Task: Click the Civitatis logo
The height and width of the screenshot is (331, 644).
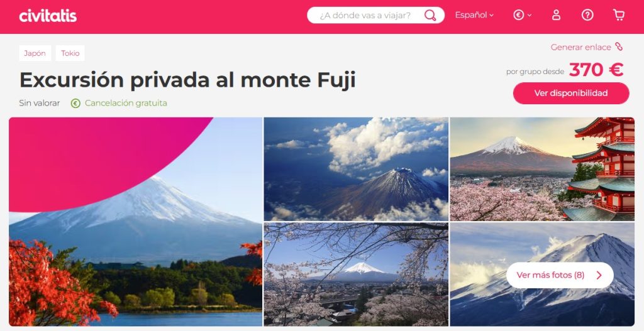Action: pos(48,16)
